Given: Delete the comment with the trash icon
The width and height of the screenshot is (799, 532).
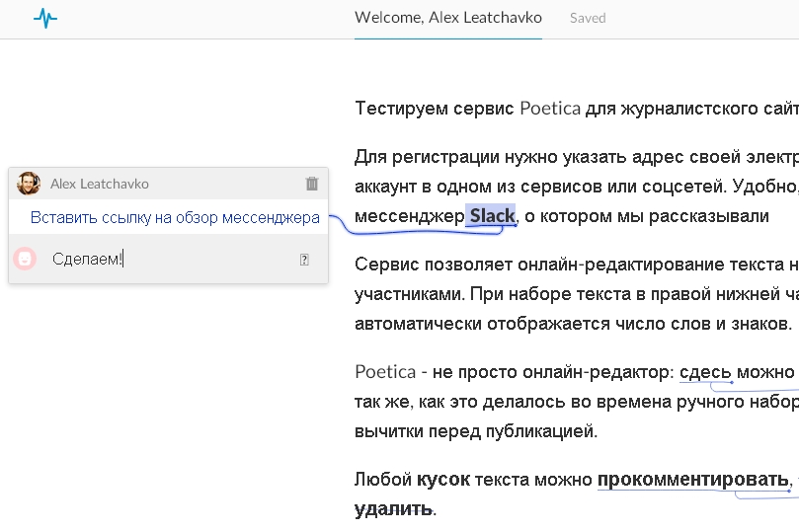Looking at the screenshot, I should 312,184.
